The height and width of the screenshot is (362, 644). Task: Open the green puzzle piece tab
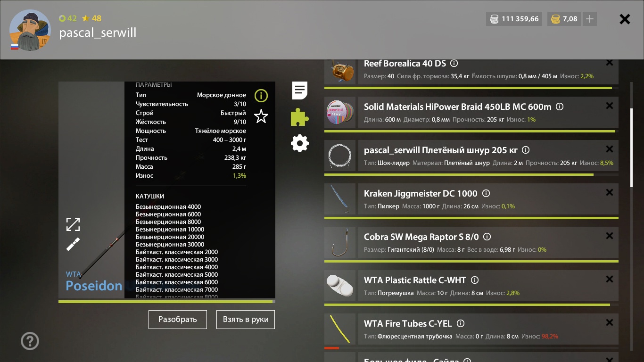pyautogui.click(x=300, y=117)
